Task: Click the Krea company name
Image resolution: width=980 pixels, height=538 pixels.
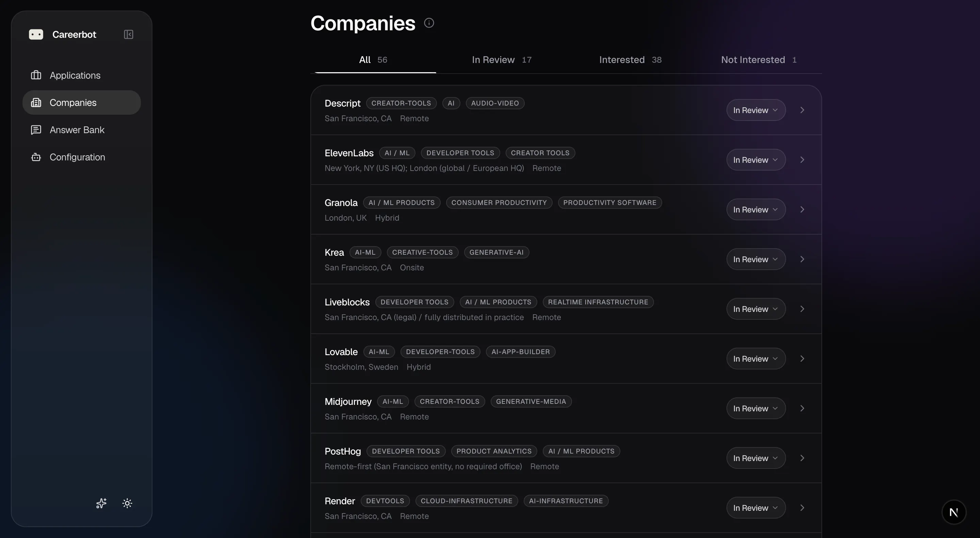Action: (x=334, y=252)
